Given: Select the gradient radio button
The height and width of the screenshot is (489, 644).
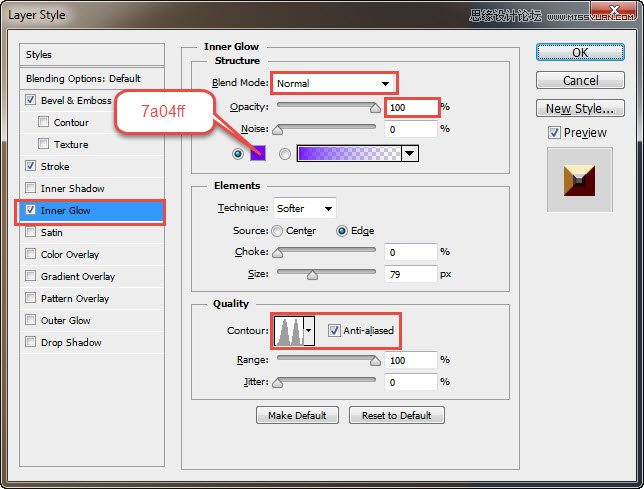Looking at the screenshot, I should click(285, 154).
